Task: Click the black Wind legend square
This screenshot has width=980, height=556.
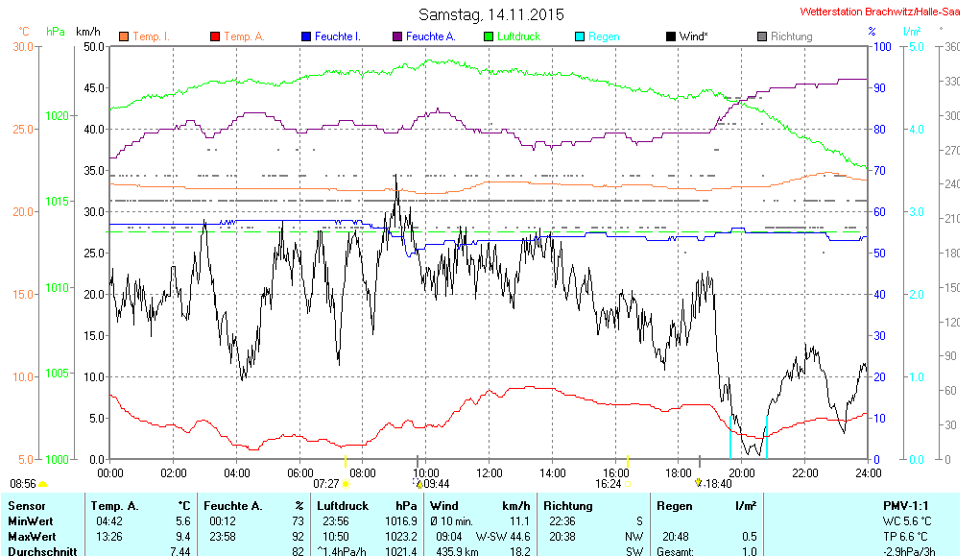Action: click(671, 36)
